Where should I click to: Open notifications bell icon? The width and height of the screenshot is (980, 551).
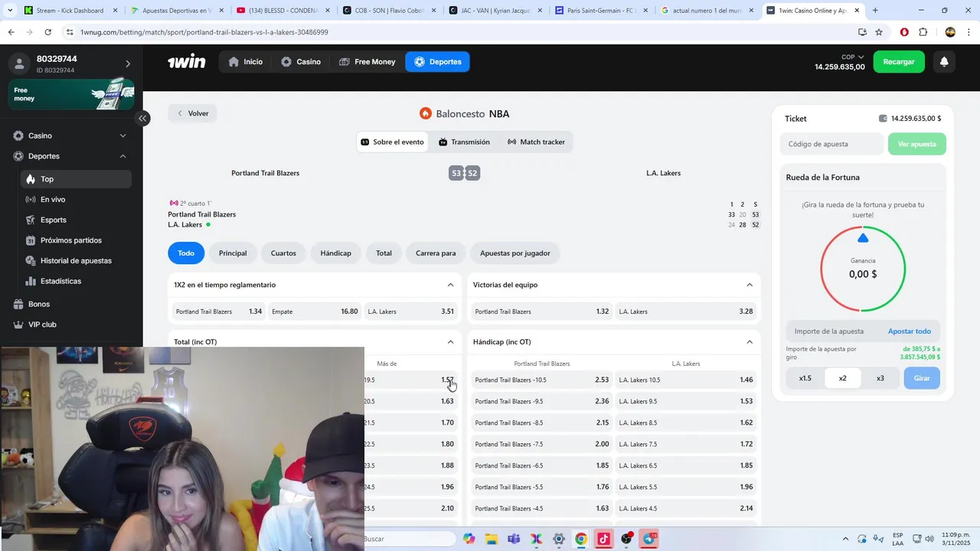coord(944,62)
